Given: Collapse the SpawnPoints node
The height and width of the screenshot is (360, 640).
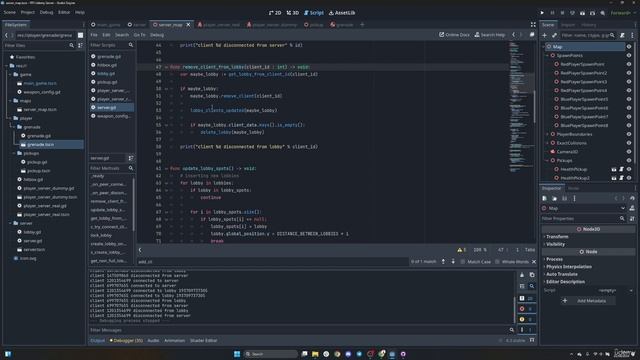Looking at the screenshot, I should [548, 56].
